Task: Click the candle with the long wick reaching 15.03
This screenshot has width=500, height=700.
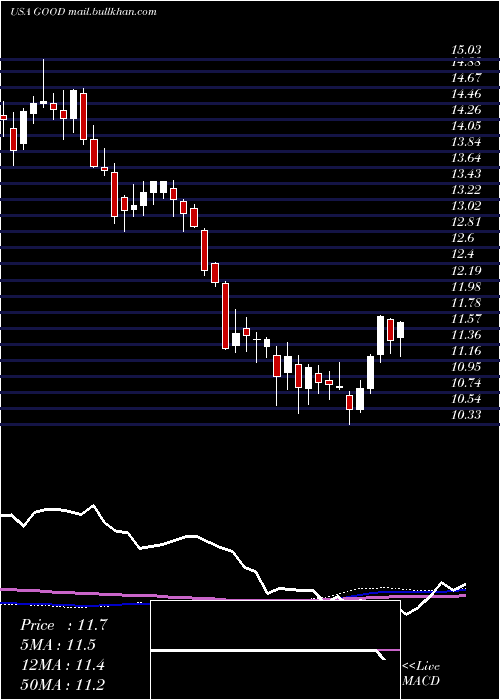Action: (43, 103)
